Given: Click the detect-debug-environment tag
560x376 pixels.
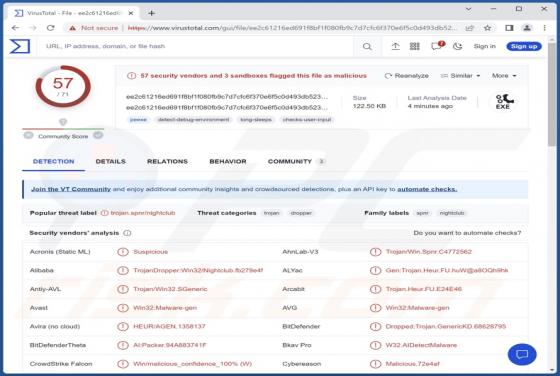Looking at the screenshot, I should (194, 120).
